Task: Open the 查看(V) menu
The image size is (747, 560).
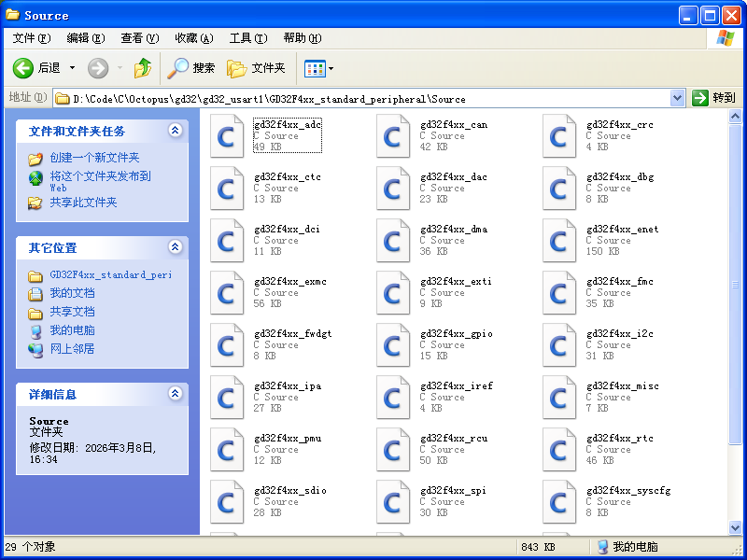Action: 139,38
